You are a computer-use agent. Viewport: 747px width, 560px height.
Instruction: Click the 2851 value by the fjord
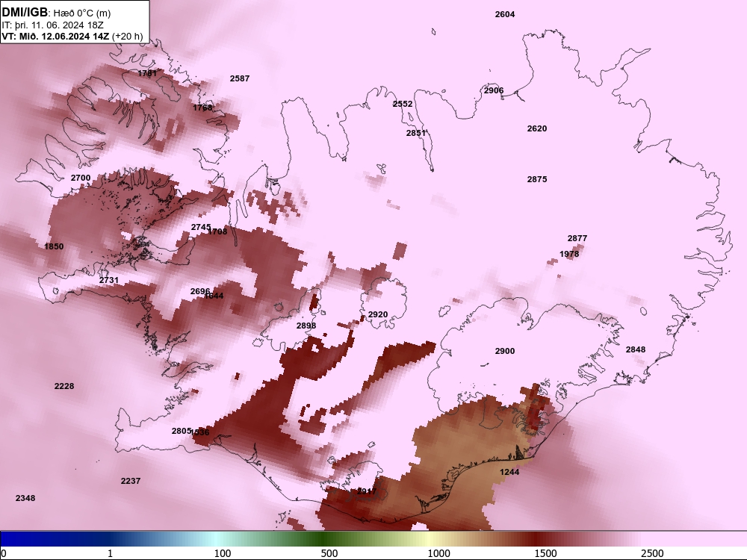click(416, 134)
